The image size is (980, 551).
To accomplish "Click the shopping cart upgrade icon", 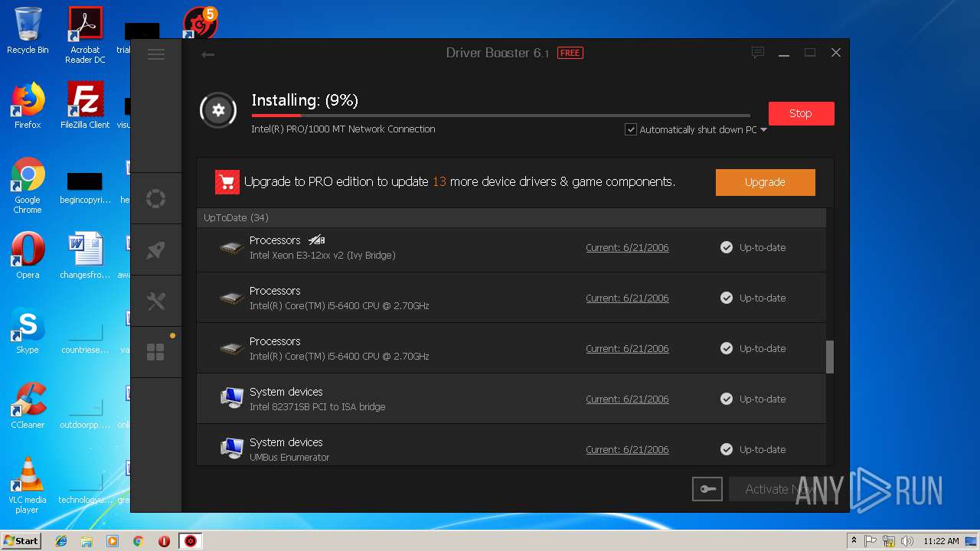I will click(x=227, y=182).
